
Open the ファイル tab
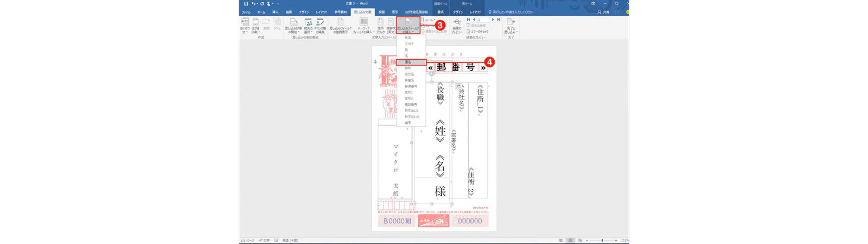tap(246, 12)
